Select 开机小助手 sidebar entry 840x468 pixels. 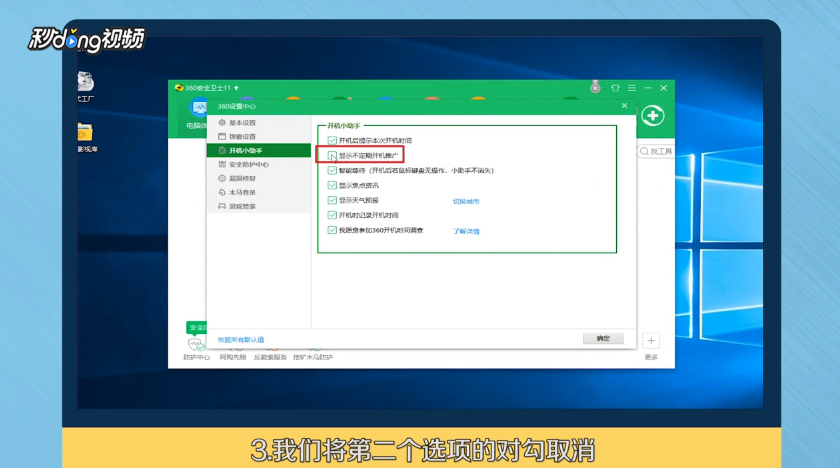coord(259,150)
